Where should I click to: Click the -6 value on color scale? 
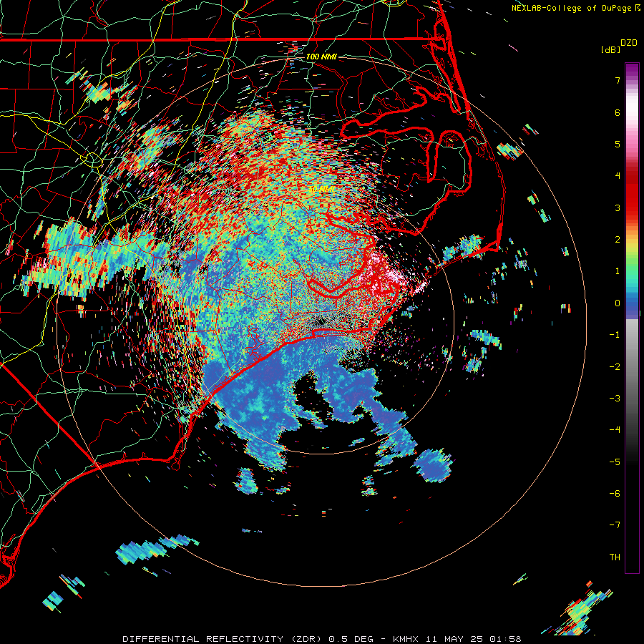click(615, 494)
